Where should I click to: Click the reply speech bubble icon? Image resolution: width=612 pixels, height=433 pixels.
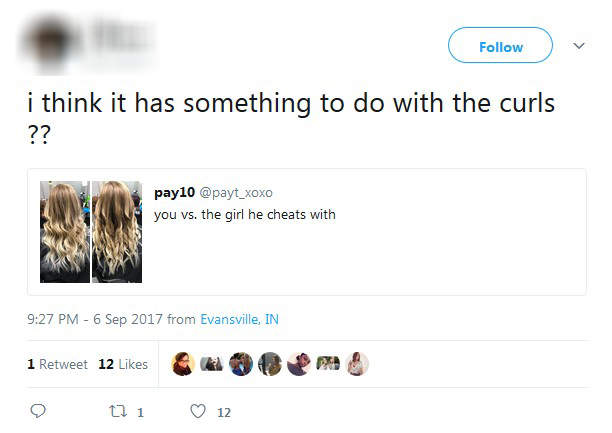pyautogui.click(x=38, y=411)
